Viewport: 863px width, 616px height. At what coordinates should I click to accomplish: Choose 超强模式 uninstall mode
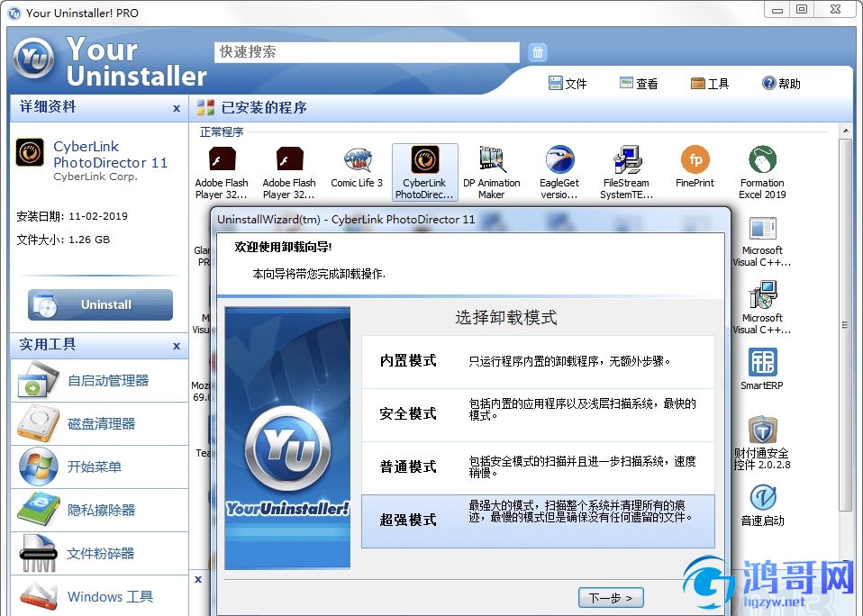pyautogui.click(x=538, y=521)
